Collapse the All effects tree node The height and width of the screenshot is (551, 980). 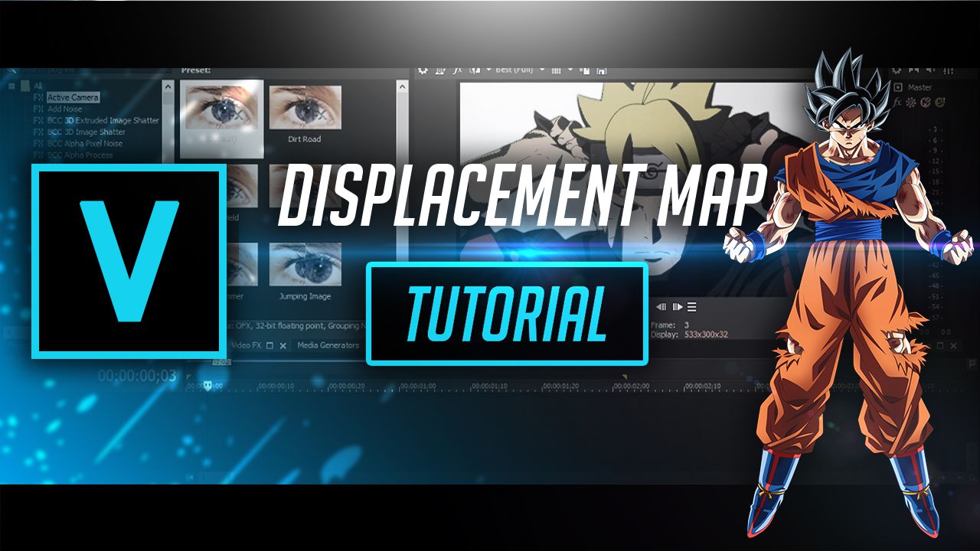(13, 86)
